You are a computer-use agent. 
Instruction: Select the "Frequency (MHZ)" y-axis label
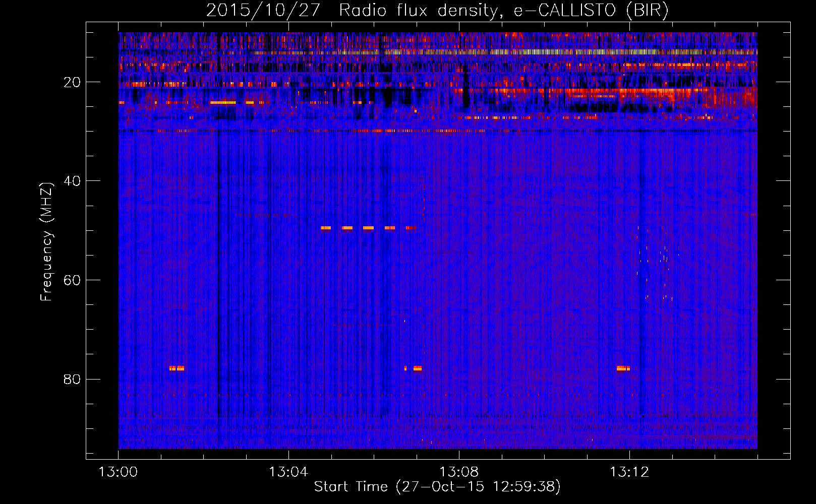[46, 242]
